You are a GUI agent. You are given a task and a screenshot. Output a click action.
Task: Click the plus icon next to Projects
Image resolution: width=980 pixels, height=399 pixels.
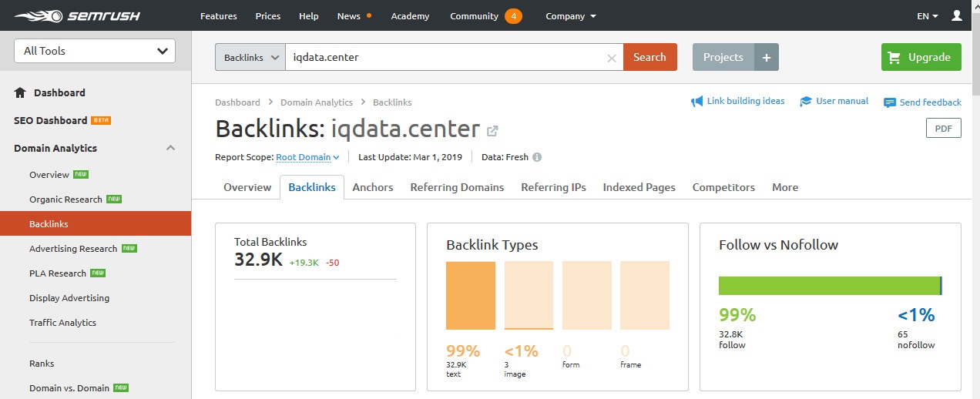[767, 57]
